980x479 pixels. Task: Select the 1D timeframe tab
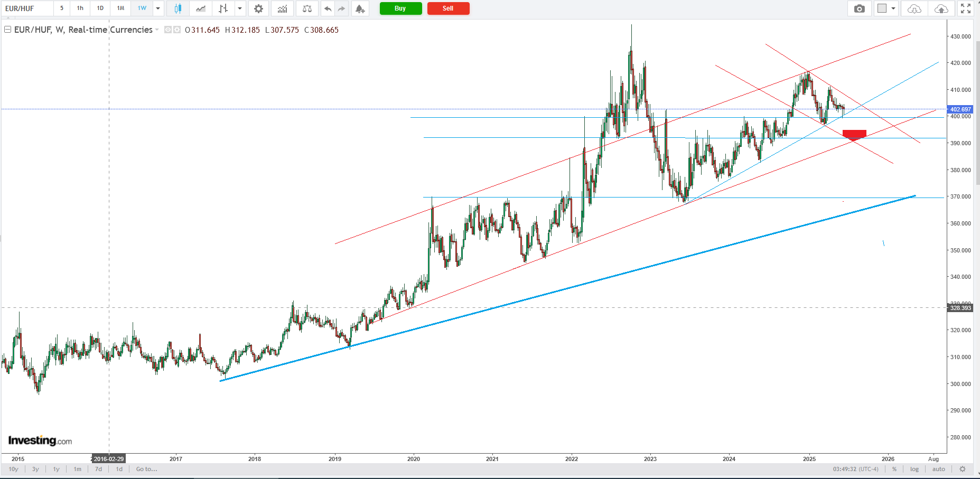tap(100, 8)
